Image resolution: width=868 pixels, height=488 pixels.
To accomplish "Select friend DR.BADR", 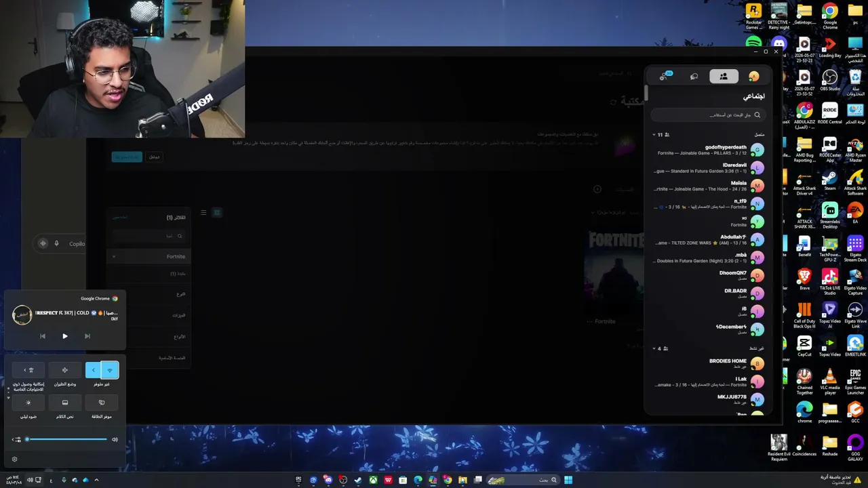I will [x=707, y=293].
